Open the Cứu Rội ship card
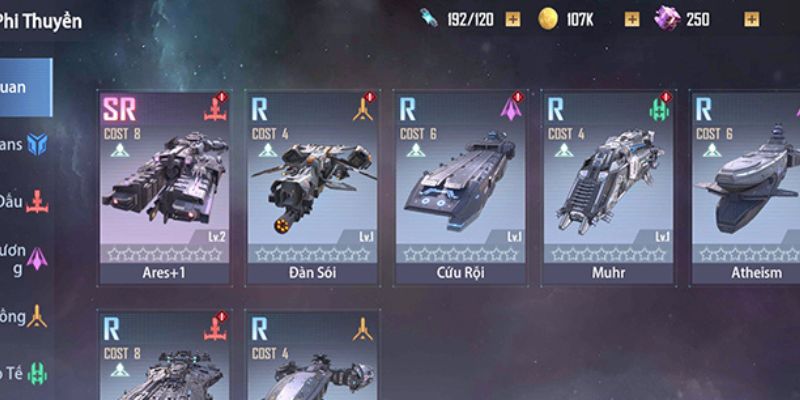Screen dimensions: 800x400 pos(460,188)
